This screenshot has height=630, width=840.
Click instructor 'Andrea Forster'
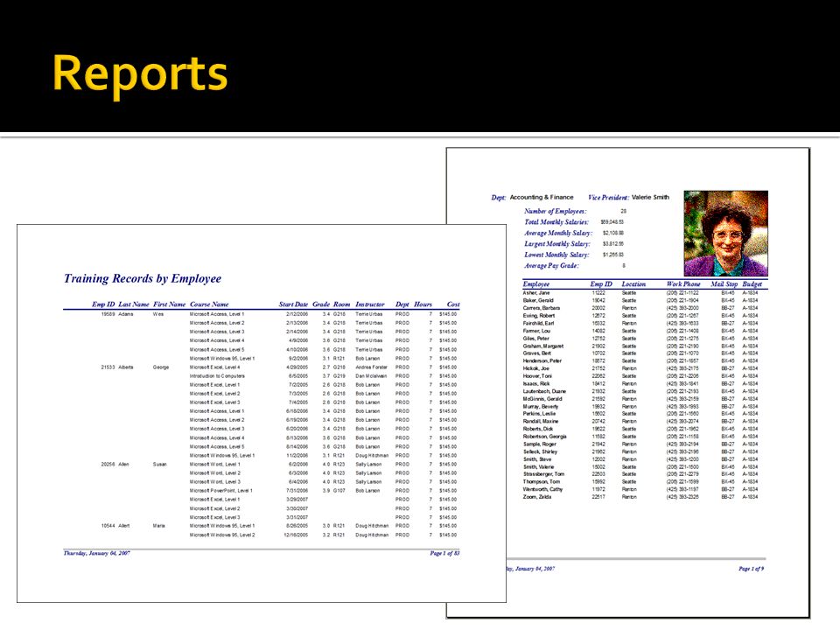click(x=371, y=367)
